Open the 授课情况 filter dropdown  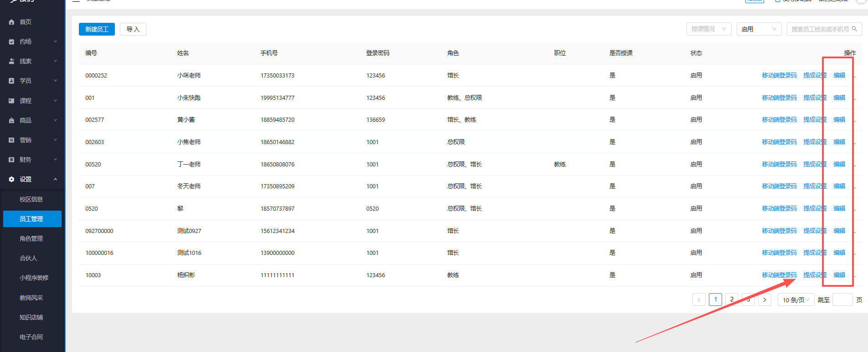(x=708, y=29)
